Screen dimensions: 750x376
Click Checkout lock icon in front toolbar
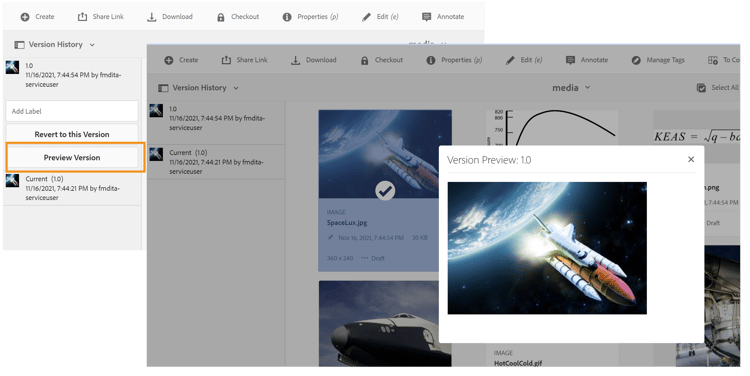364,60
